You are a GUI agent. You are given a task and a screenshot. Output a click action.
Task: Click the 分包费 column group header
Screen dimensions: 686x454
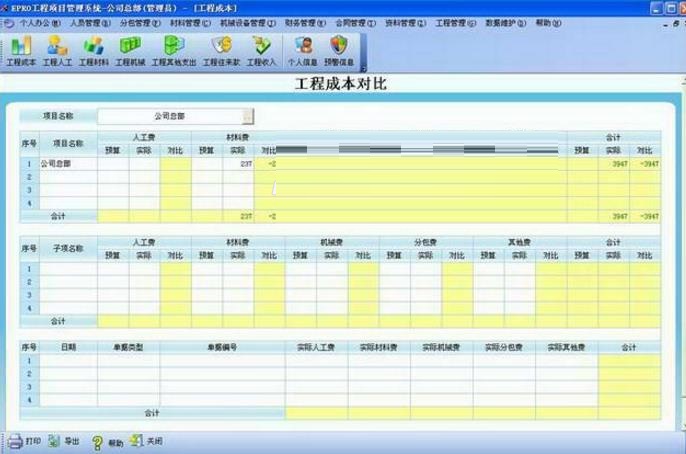(426, 242)
